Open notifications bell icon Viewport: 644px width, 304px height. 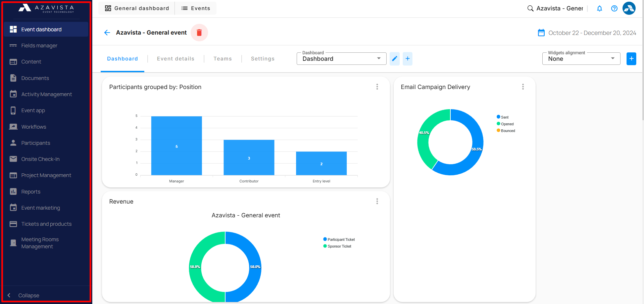pyautogui.click(x=600, y=8)
